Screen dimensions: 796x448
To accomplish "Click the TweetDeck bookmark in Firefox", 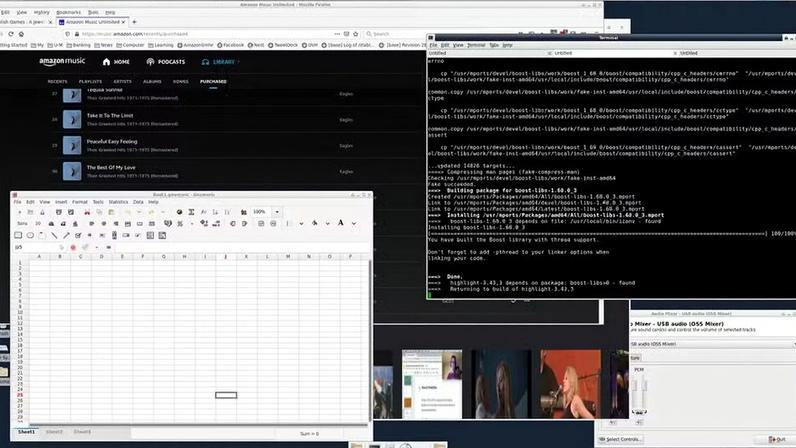I will (x=283, y=45).
